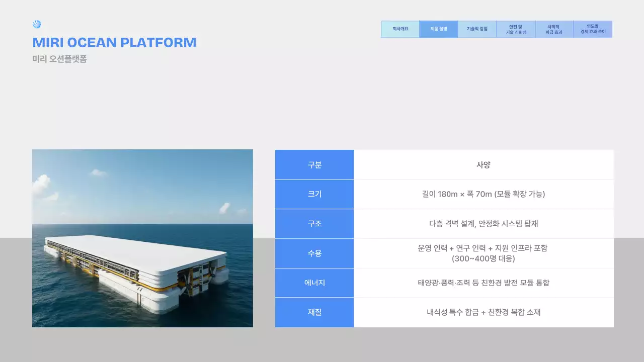Screen dimensions: 644x362
Task: Select the 재질 row label
Action: [314, 312]
